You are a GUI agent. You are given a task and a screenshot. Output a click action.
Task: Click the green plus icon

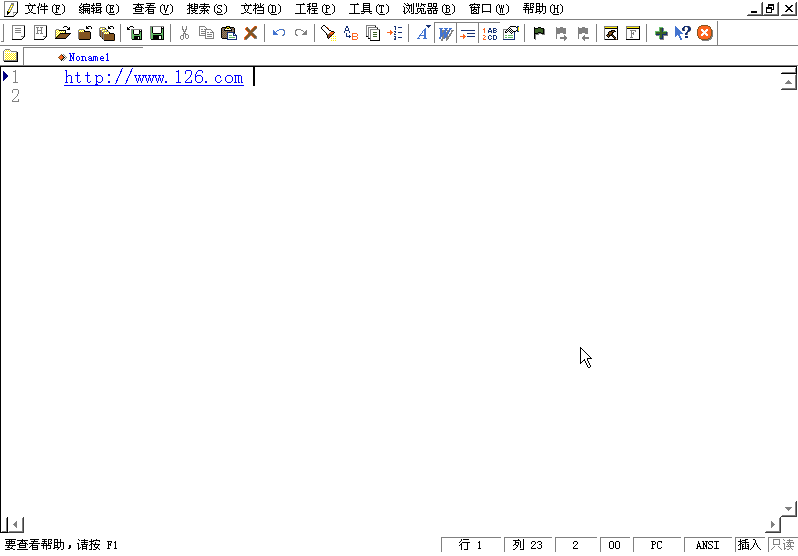point(661,33)
